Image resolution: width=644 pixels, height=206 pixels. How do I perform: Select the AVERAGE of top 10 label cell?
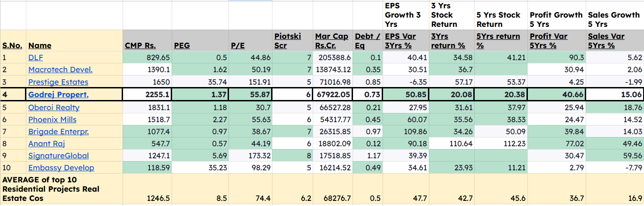click(x=62, y=189)
